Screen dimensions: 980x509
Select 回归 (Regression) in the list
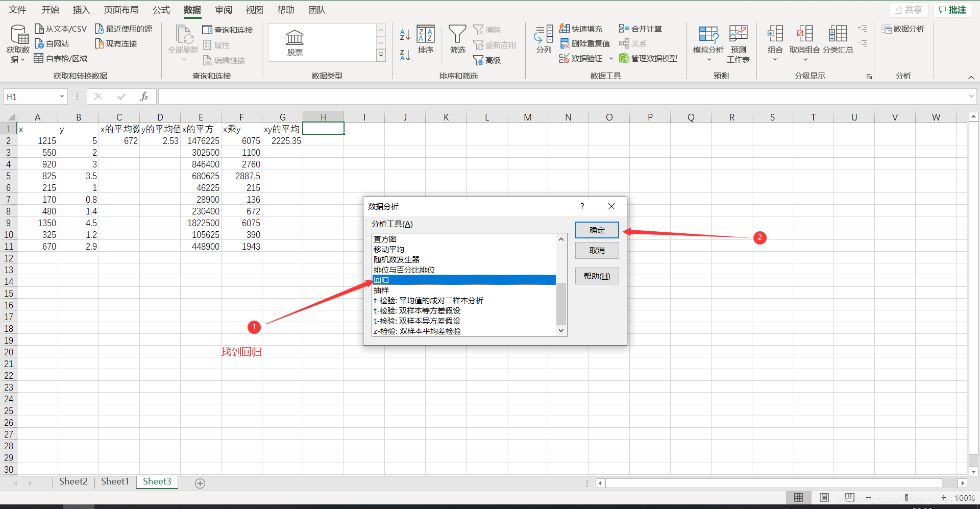click(x=464, y=280)
